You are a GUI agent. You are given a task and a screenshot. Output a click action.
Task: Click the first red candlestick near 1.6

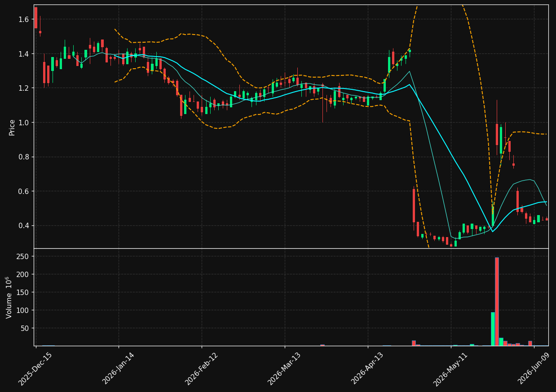click(36, 18)
